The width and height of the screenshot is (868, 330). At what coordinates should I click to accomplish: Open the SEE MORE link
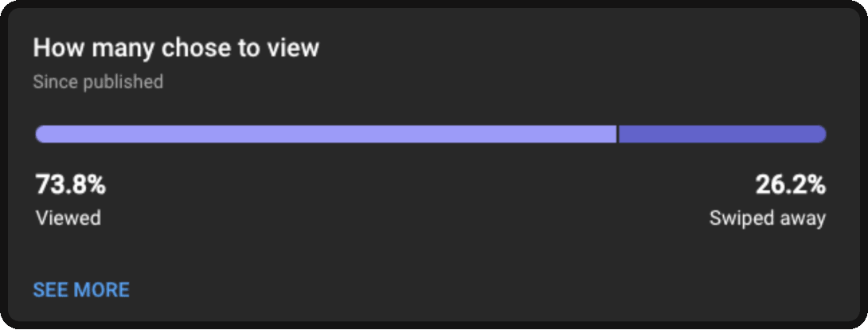81,289
